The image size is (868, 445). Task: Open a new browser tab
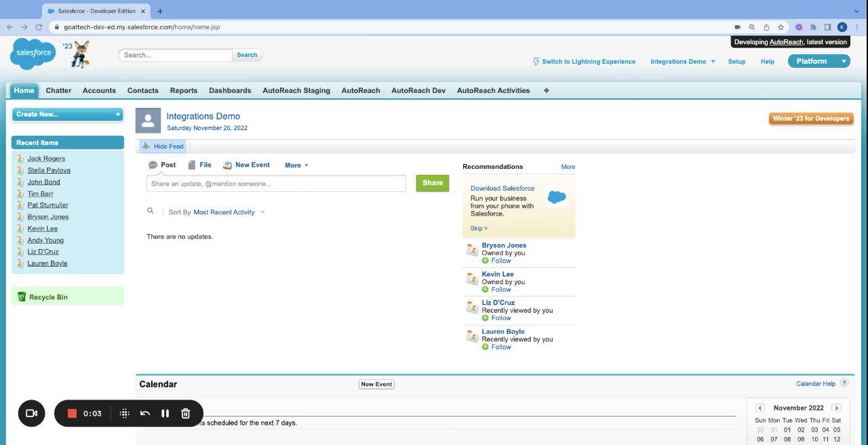[x=160, y=11]
